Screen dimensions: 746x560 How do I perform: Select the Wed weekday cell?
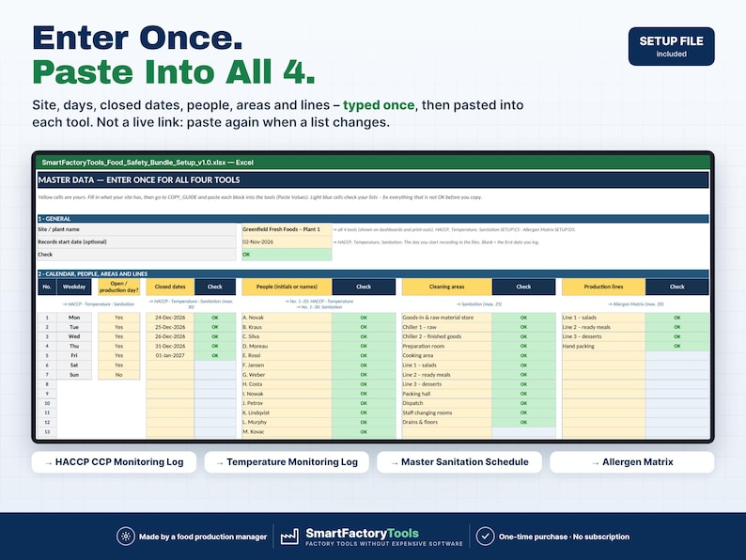[x=74, y=336]
